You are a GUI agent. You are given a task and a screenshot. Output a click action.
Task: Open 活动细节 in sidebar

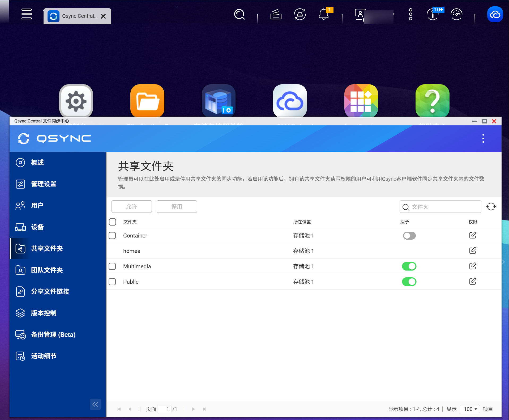tap(58, 356)
